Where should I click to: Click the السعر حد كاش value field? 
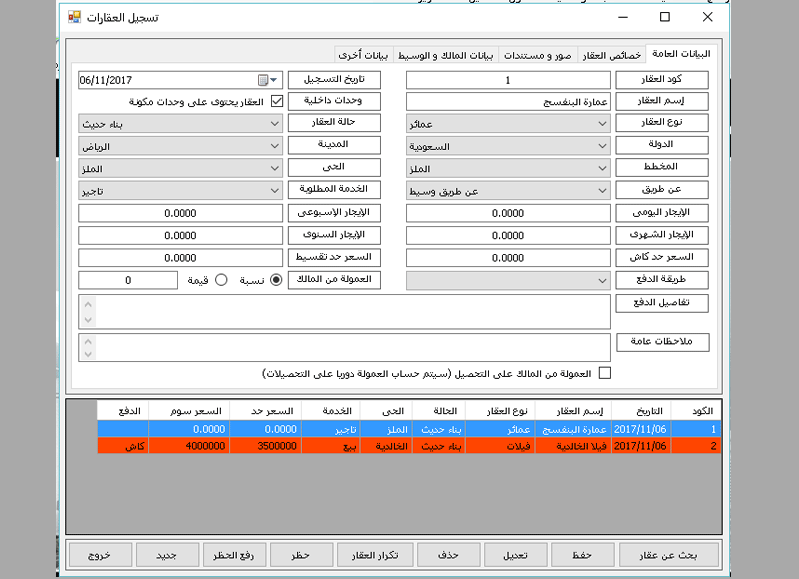click(508, 258)
